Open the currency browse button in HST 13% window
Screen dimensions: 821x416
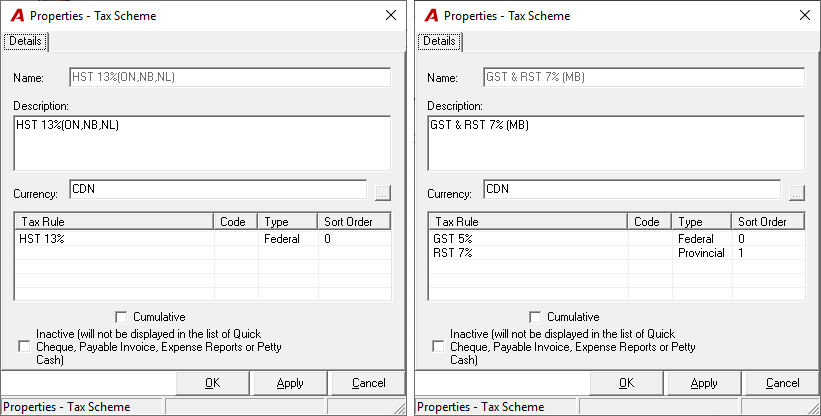(x=383, y=193)
